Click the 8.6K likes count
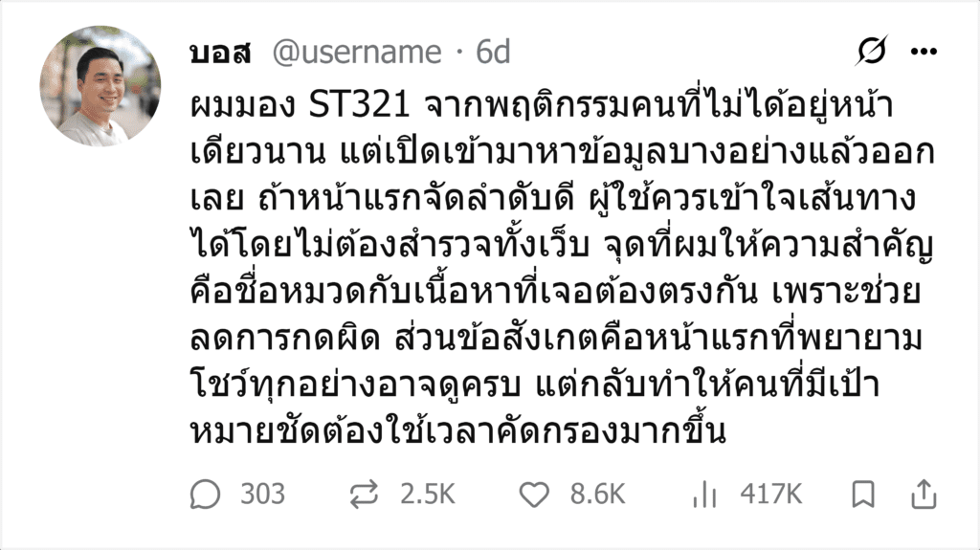This screenshot has width=980, height=550. click(x=597, y=495)
